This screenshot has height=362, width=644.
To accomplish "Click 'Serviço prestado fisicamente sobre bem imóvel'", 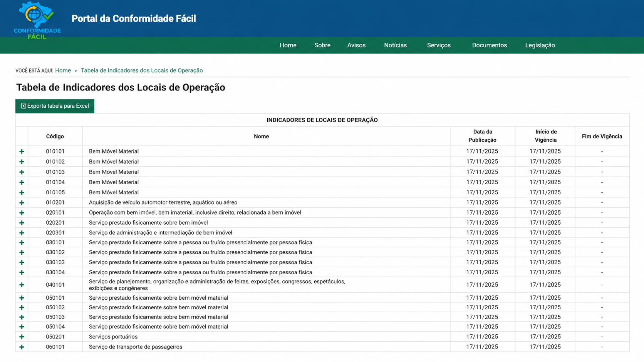I will [x=148, y=222].
